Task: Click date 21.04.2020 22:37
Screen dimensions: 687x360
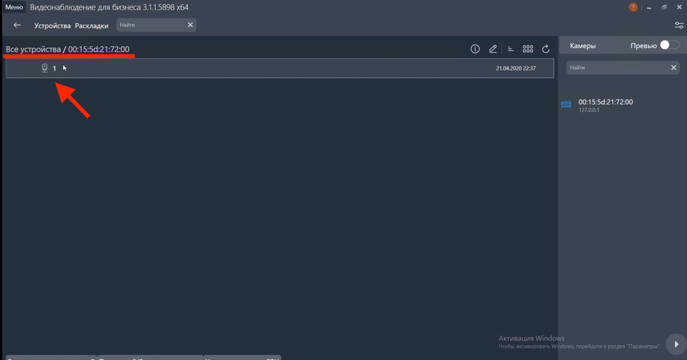Action: (x=516, y=68)
